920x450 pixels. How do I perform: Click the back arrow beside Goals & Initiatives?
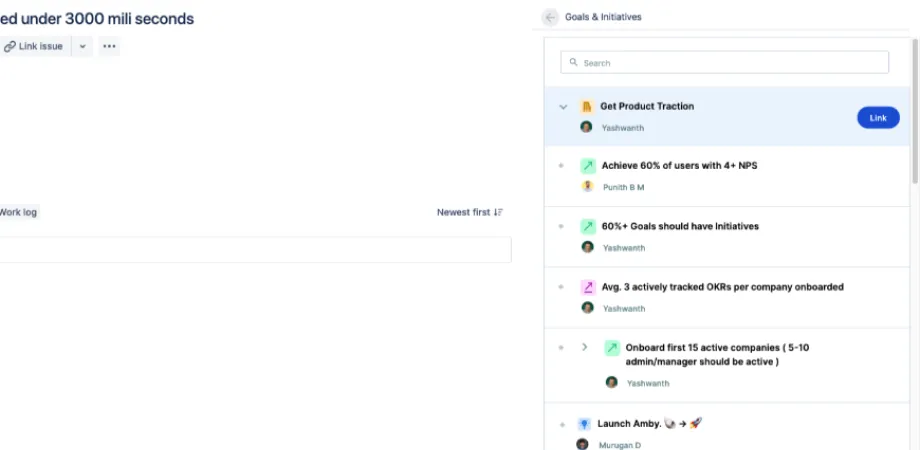click(550, 18)
